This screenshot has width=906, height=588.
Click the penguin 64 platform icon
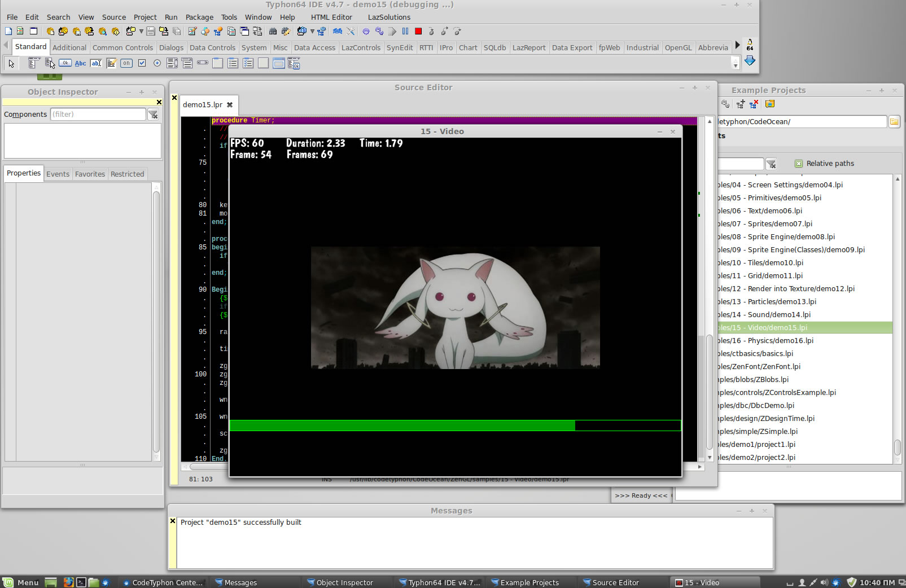click(750, 45)
